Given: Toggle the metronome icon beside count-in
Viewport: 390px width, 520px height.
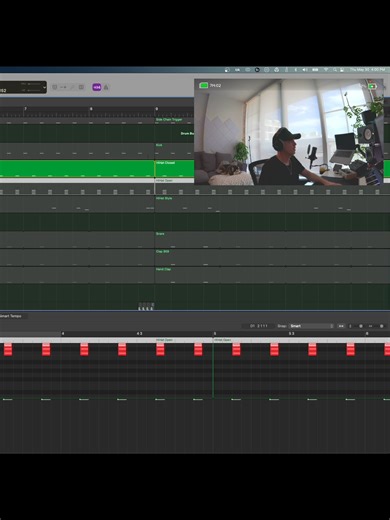Looking at the screenshot, I should coord(106,87).
